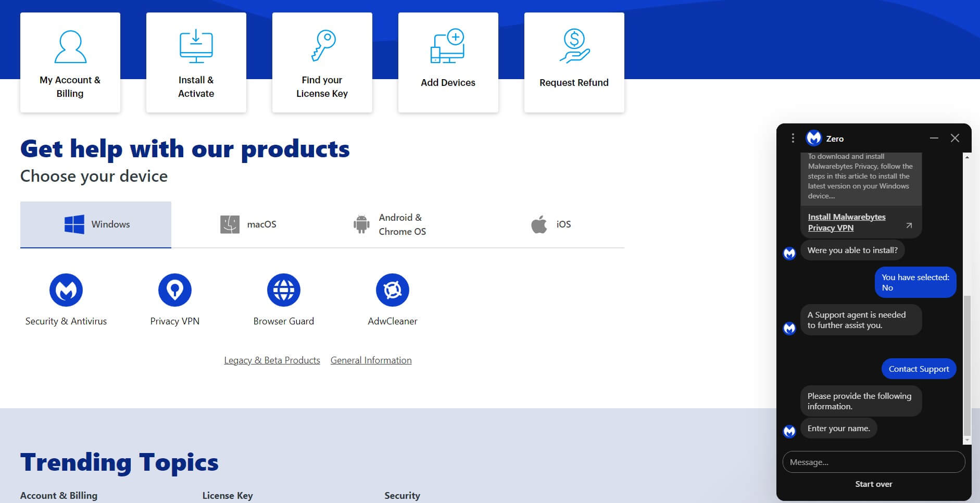Open the Privacy VPN product icon
The image size is (980, 503).
pyautogui.click(x=175, y=290)
